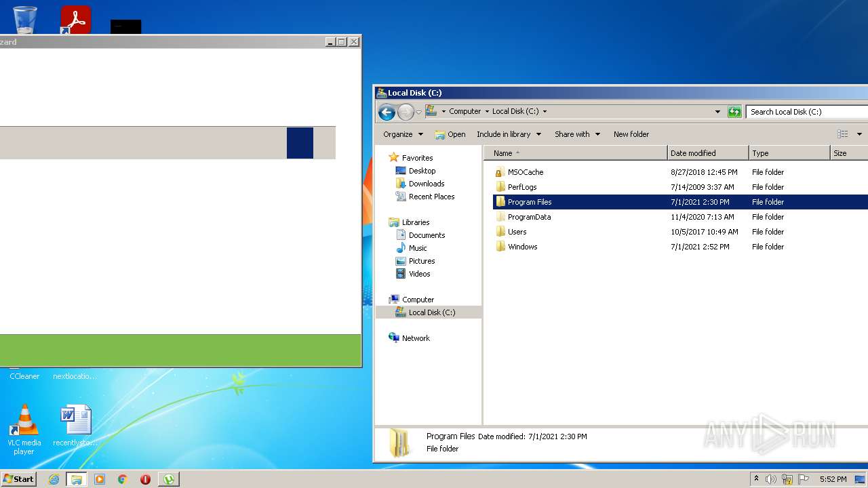868x488 pixels.
Task: Open Recycle Bin on desktop
Action: tap(25, 20)
